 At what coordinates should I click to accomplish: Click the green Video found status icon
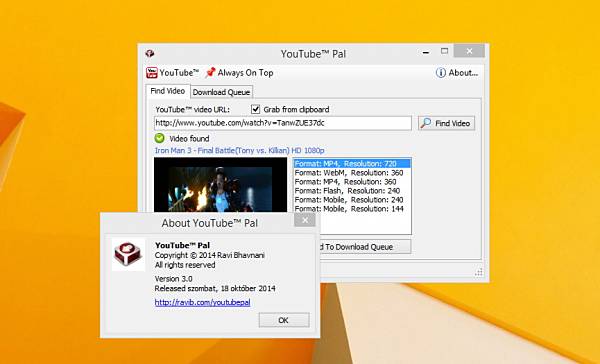159,138
